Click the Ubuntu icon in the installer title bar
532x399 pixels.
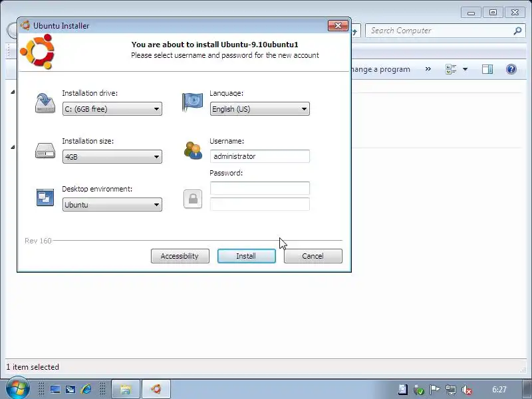pos(25,25)
